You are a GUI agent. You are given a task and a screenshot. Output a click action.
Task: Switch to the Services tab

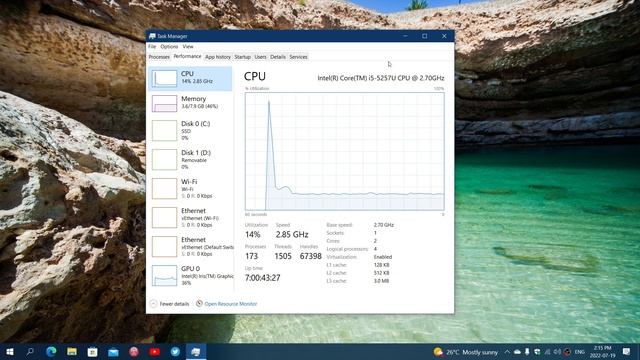[298, 57]
